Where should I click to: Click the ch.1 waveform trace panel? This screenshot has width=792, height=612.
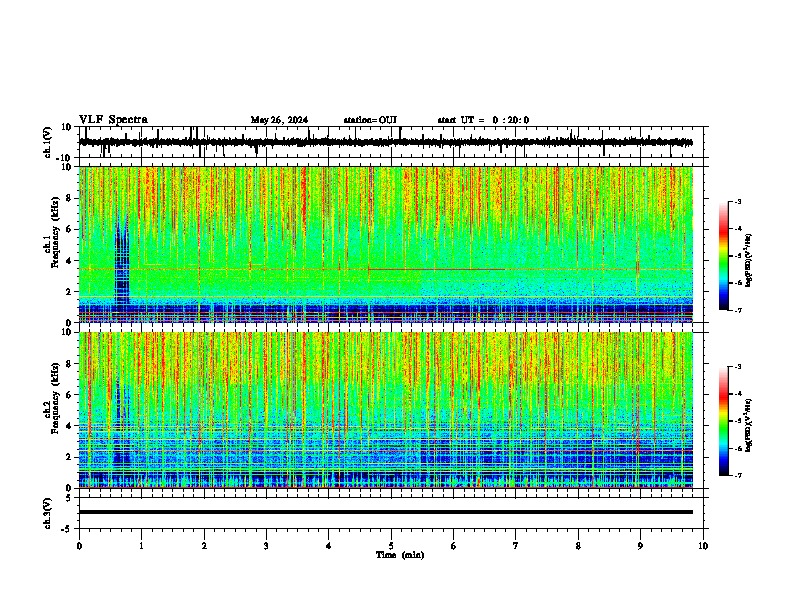point(391,142)
